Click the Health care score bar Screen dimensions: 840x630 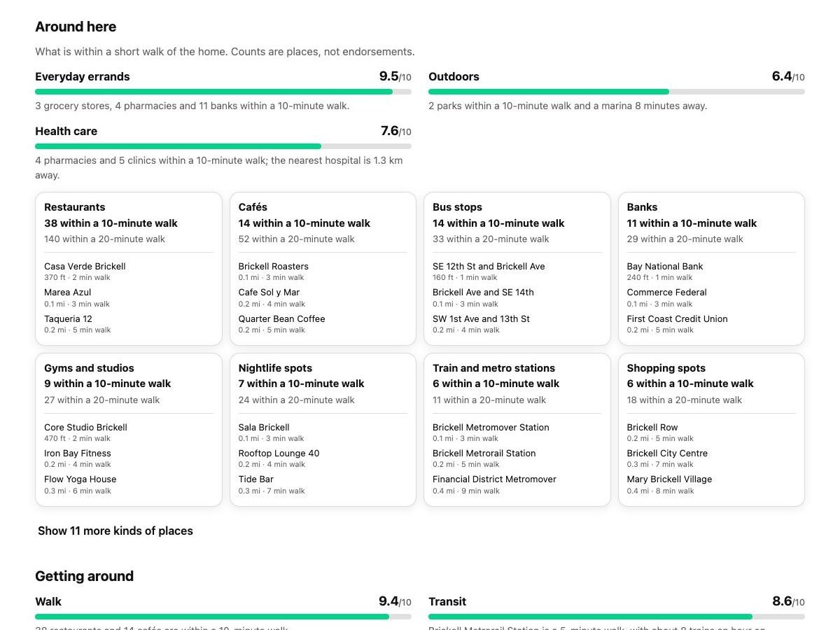[223, 146]
